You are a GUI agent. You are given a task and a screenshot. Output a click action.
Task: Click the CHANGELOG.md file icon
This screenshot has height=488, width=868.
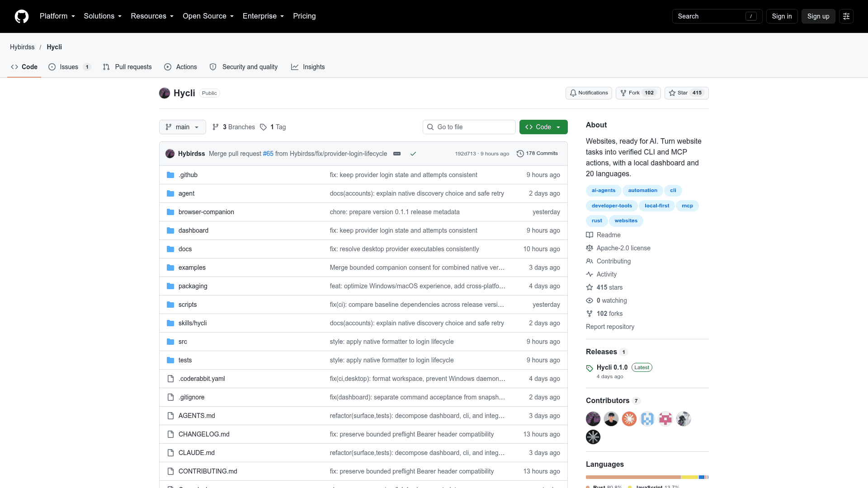point(170,434)
